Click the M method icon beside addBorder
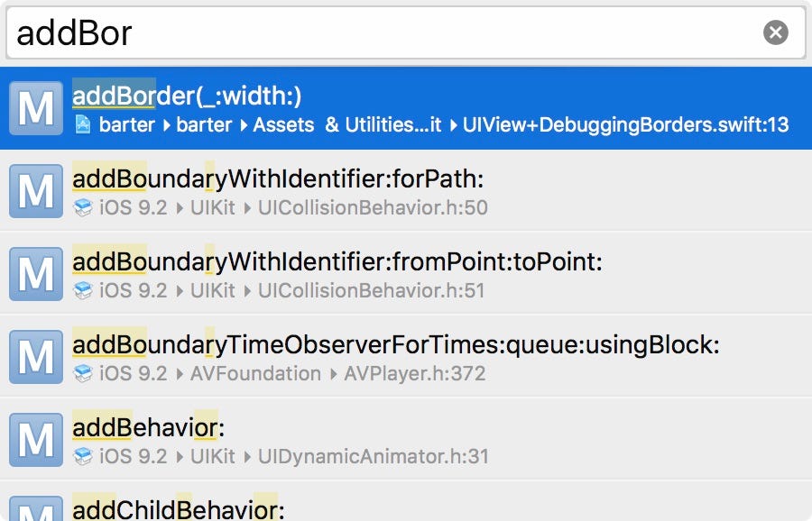Image resolution: width=812 pixels, height=521 pixels. click(36, 108)
